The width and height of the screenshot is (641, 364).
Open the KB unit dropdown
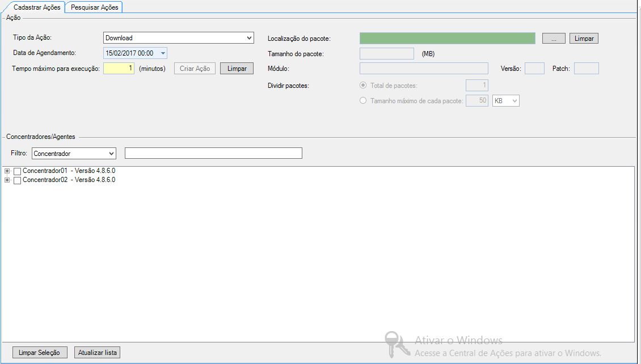(x=506, y=101)
